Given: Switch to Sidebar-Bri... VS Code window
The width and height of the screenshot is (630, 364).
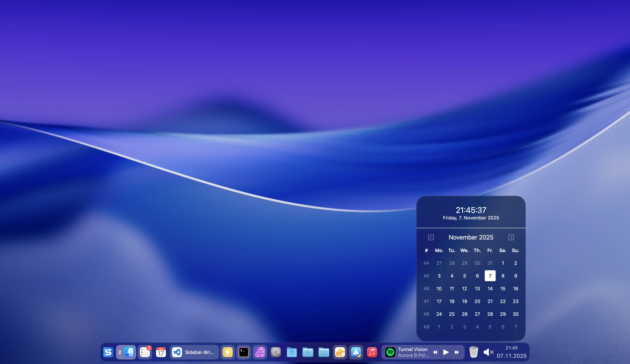Looking at the screenshot, I should pos(194,352).
